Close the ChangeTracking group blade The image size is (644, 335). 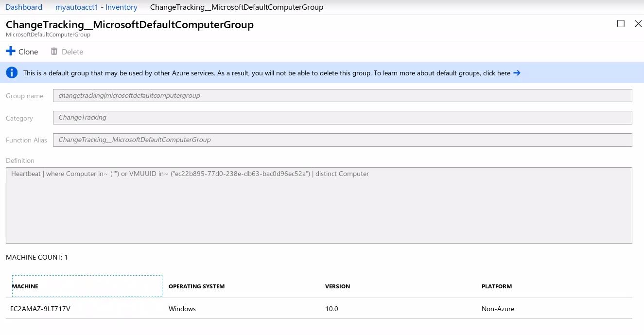coord(638,24)
